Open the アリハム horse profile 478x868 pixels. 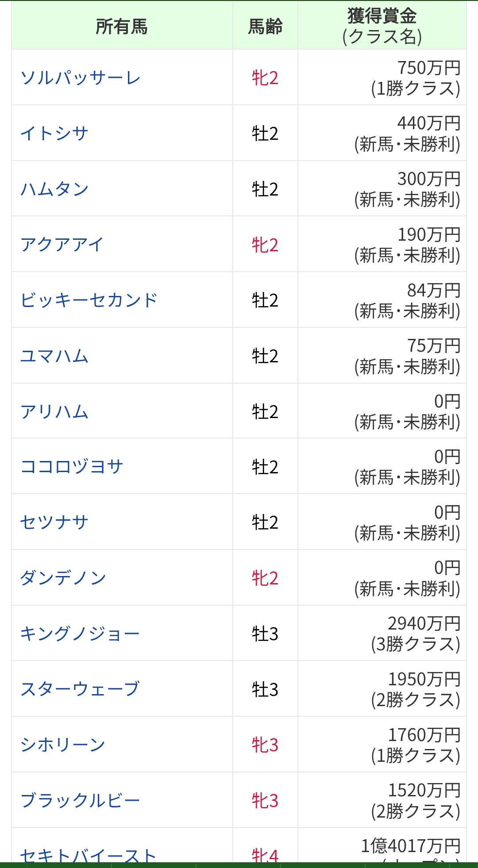(54, 411)
